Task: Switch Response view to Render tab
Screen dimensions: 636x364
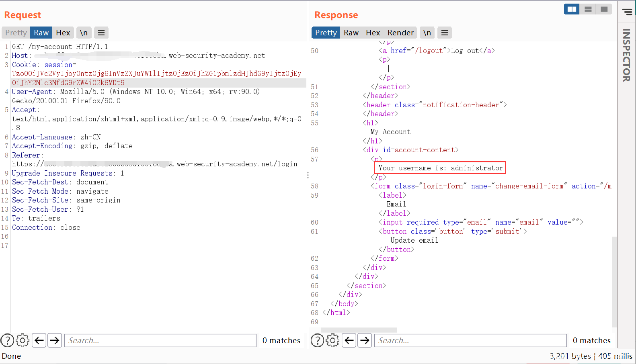Action: [400, 33]
